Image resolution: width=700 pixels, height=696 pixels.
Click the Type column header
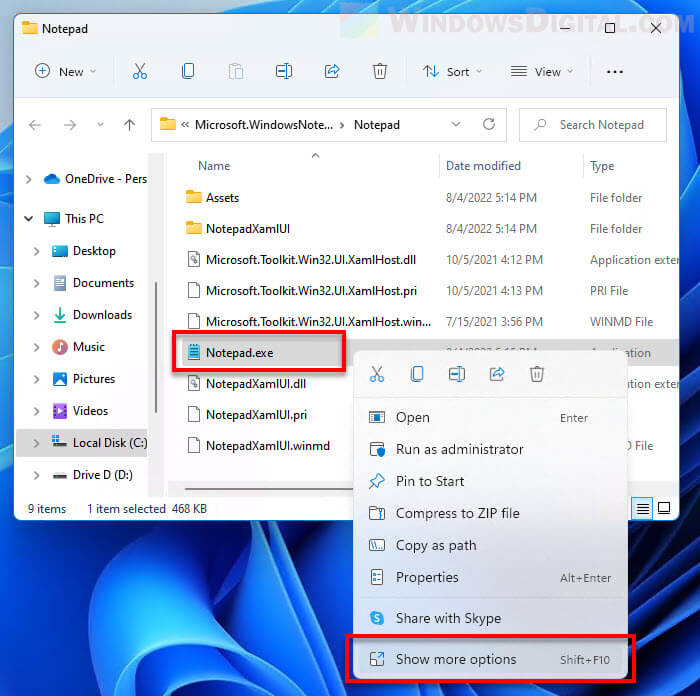click(602, 166)
